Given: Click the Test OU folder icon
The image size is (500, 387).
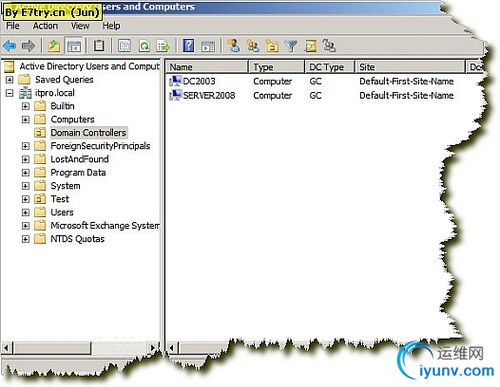Looking at the screenshot, I should pos(40,199).
